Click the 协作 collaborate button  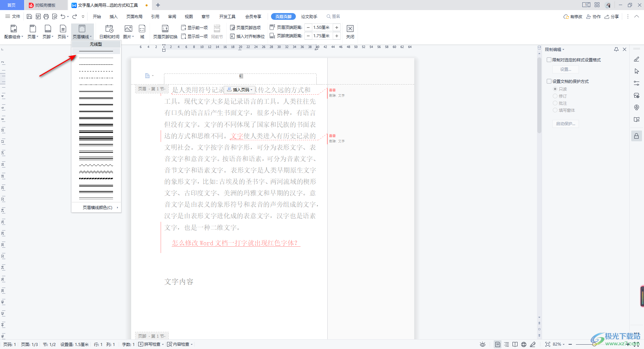click(x=593, y=16)
